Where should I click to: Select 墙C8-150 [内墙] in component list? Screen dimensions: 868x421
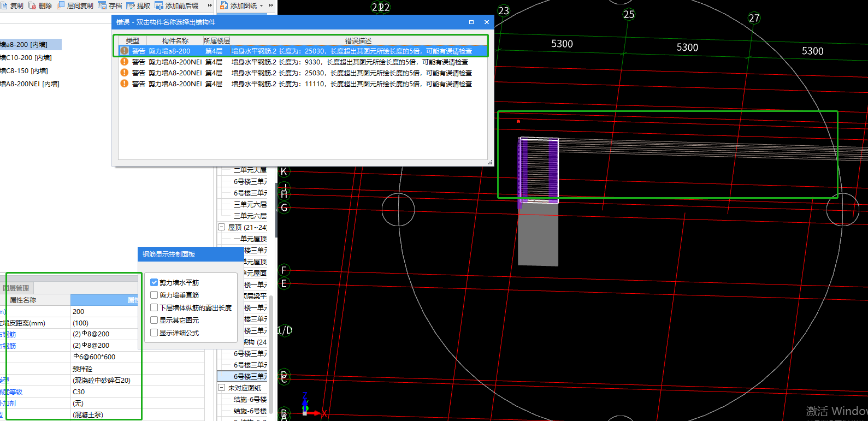25,70
